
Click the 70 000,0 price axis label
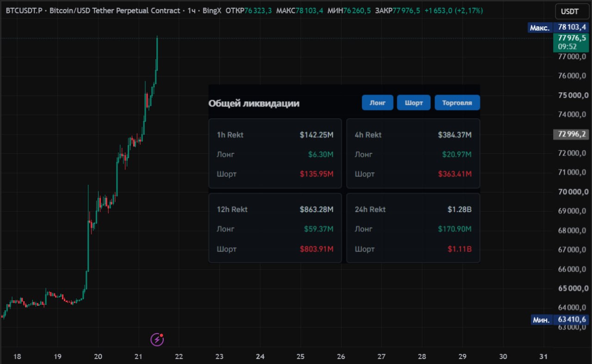(573, 192)
